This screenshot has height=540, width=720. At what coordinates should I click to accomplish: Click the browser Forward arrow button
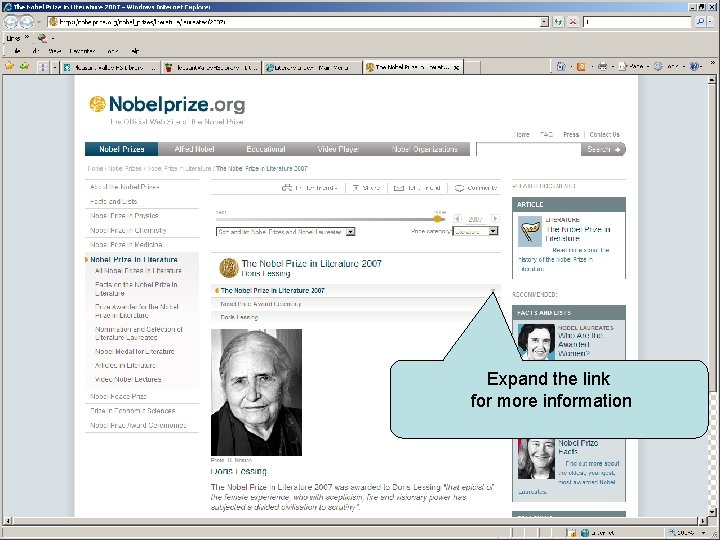pyautogui.click(x=27, y=22)
